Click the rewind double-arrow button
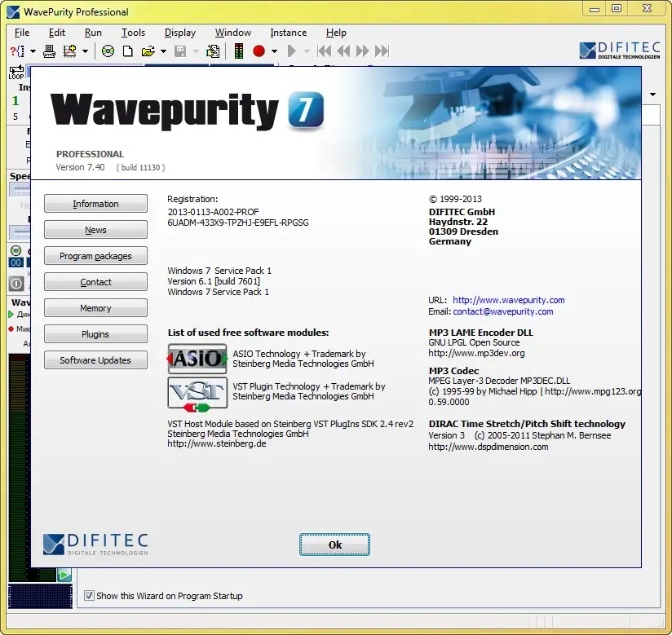 coord(343,51)
